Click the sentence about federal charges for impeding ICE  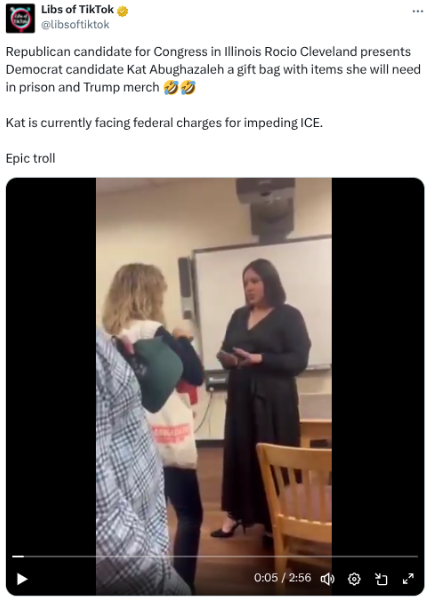click(x=164, y=123)
